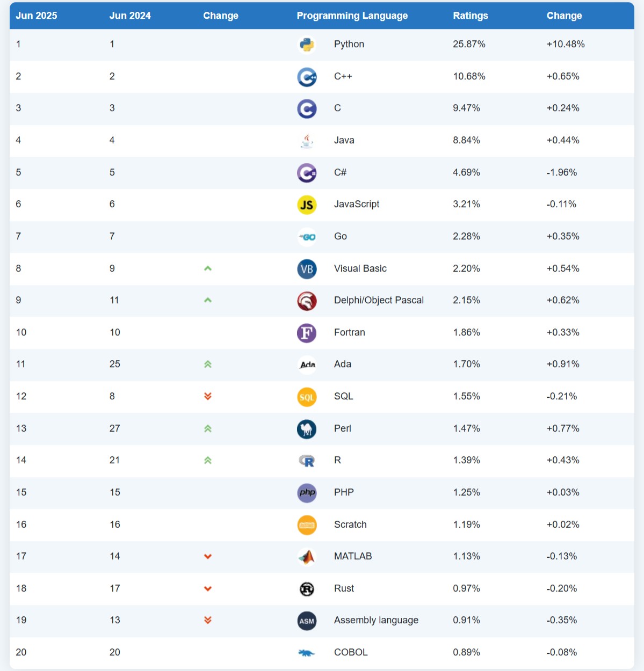Click the JavaScript JS yellow icon
The image size is (644, 671).
pos(307,205)
